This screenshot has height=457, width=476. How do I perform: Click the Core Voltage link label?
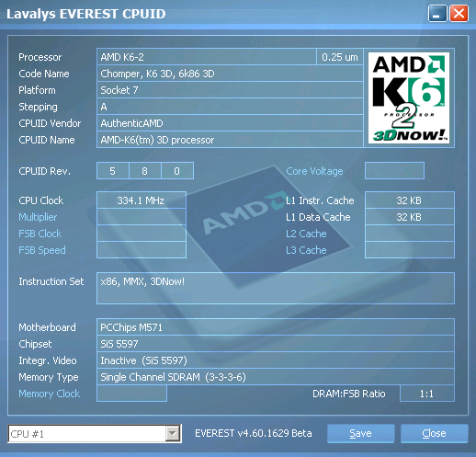pyautogui.click(x=314, y=171)
